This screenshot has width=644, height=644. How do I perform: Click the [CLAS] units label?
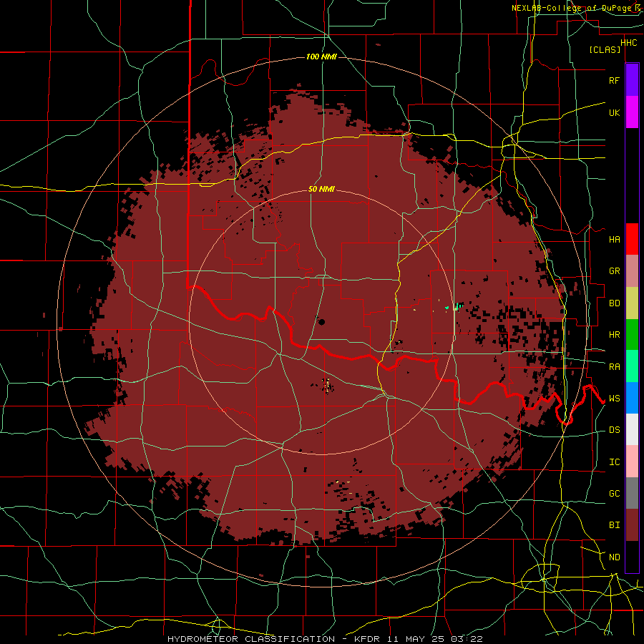click(x=605, y=50)
